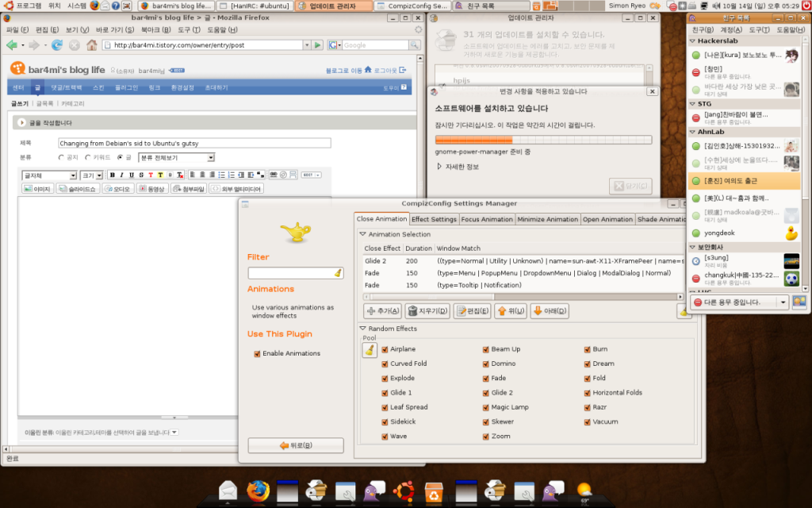
Task: Click the 뒤로 back button
Action: [295, 445]
